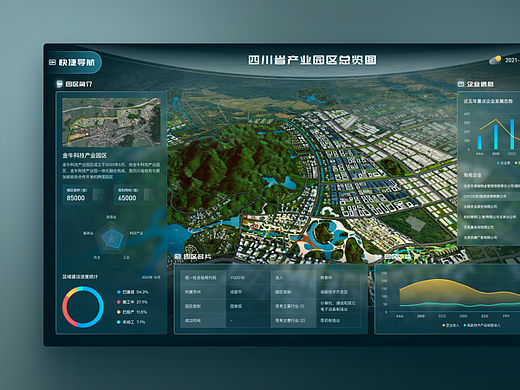Image resolution: width=520 pixels, height=390 pixels.
Task: Click the 知名企业 list heading
Action: 472,175
